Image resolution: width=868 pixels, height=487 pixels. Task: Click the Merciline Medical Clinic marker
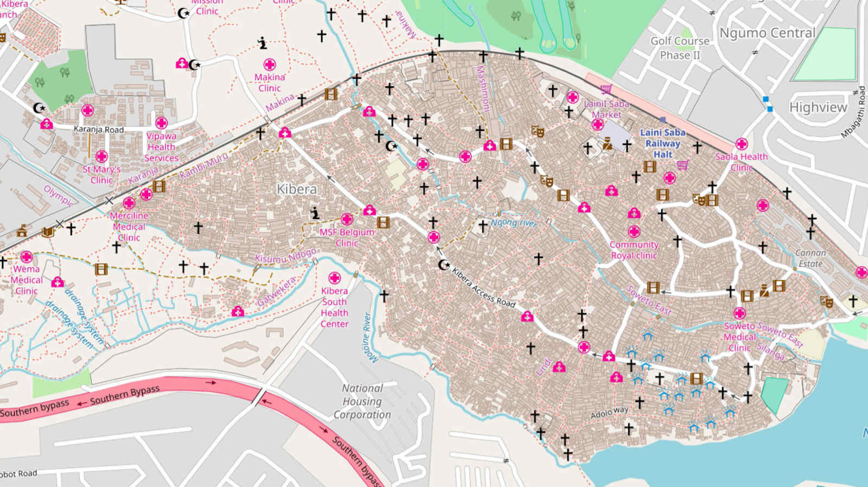click(129, 203)
